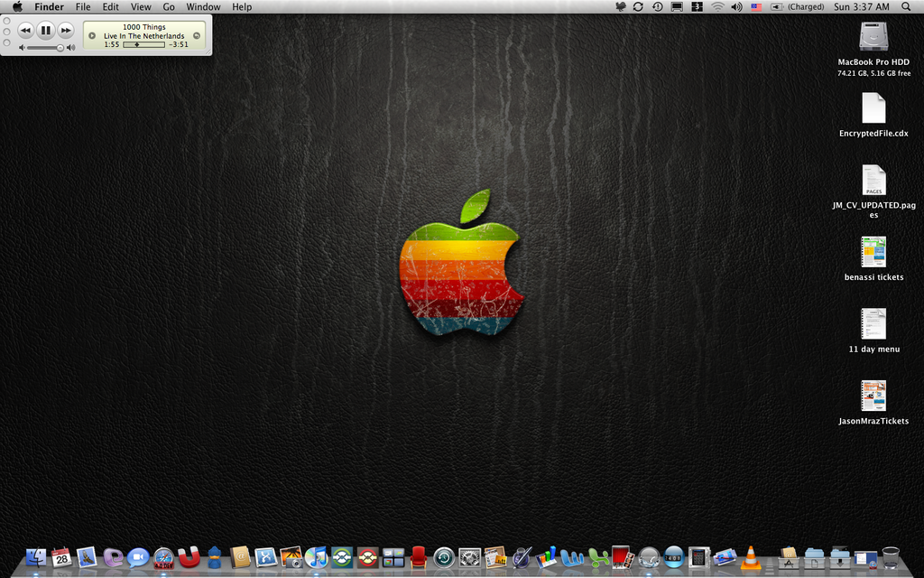Open blue bird Adium icon in dock
The image size is (924, 578).
pyautogui.click(x=215, y=557)
